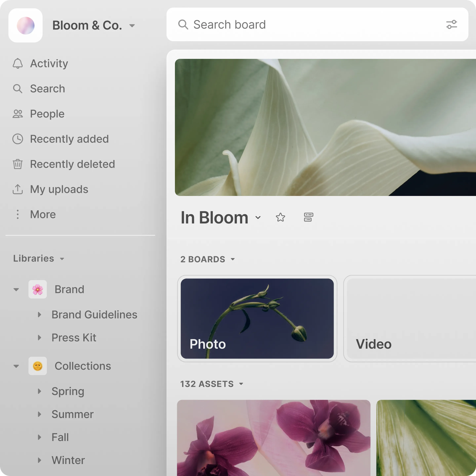The image size is (476, 476).
Task: Click the search filter sliders icon
Action: coord(451,25)
